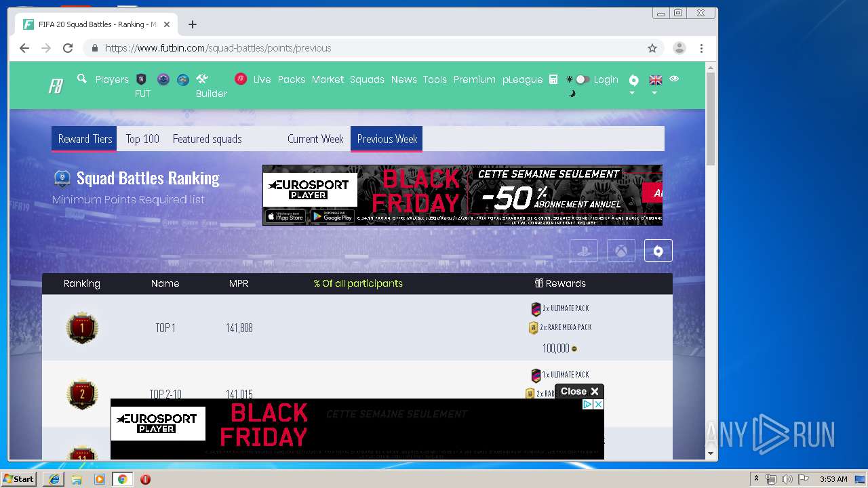This screenshot has width=868, height=488.
Task: Click the red Live circle icon
Action: click(241, 79)
